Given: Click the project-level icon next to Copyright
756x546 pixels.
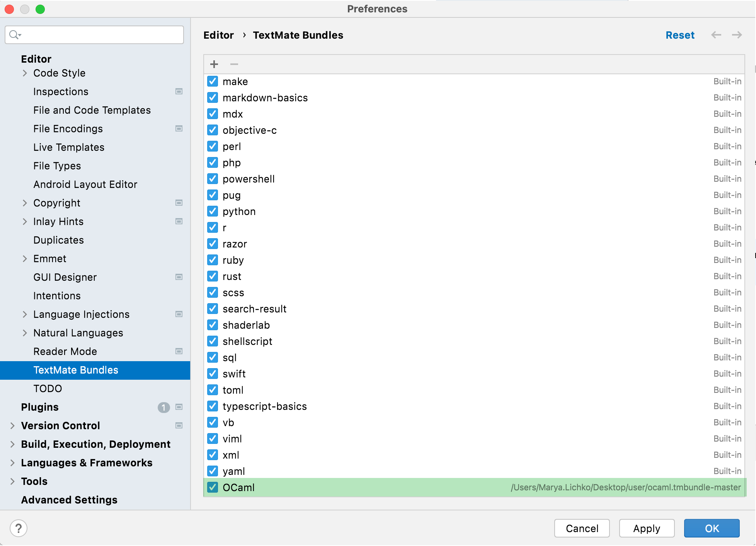Looking at the screenshot, I should [x=179, y=203].
